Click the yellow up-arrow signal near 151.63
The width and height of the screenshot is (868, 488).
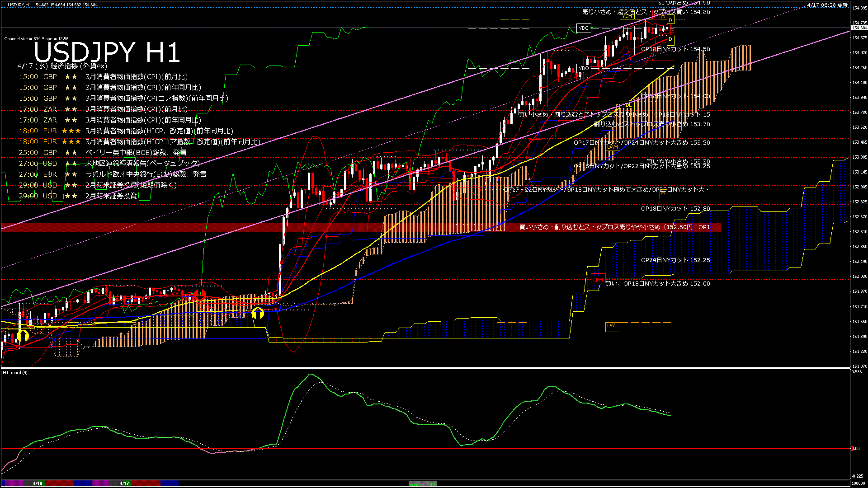point(258,313)
